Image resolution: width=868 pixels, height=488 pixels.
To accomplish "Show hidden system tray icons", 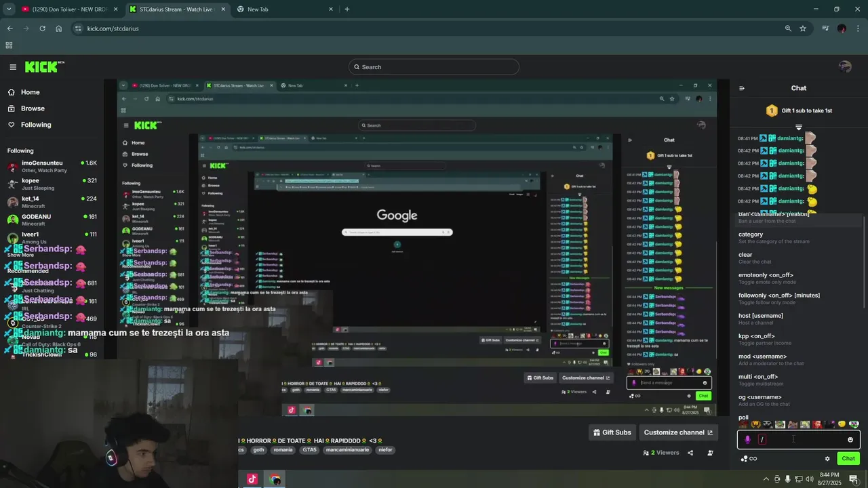I will [766, 479].
